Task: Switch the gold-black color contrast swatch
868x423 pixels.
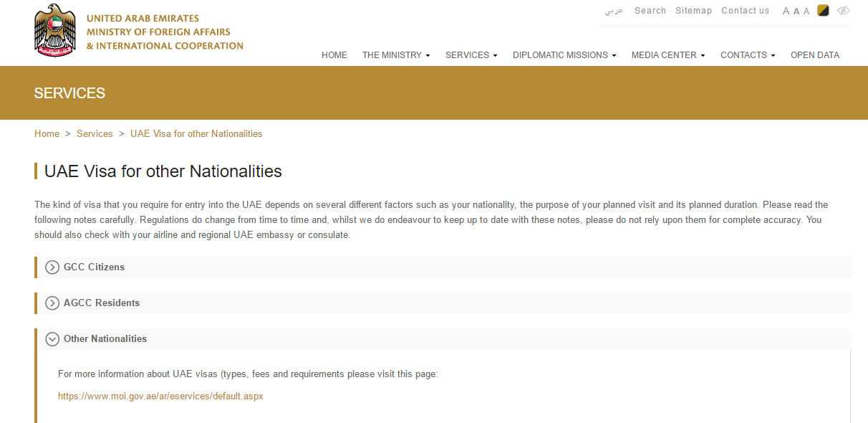Action: 824,10
